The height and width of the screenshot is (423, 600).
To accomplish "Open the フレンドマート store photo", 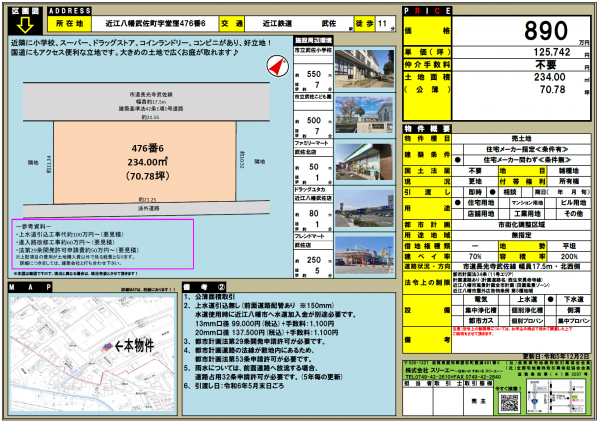I will click(x=364, y=255).
